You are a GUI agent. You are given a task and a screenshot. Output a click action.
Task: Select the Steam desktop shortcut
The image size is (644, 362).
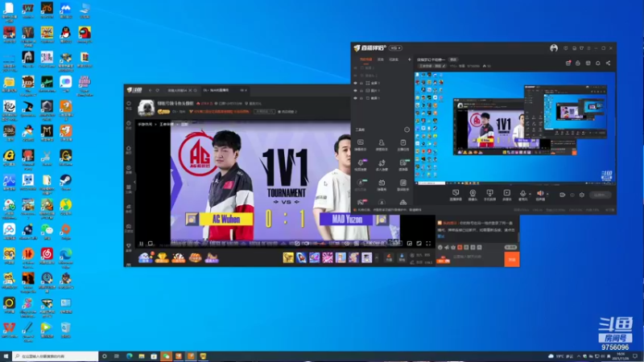pos(66,183)
